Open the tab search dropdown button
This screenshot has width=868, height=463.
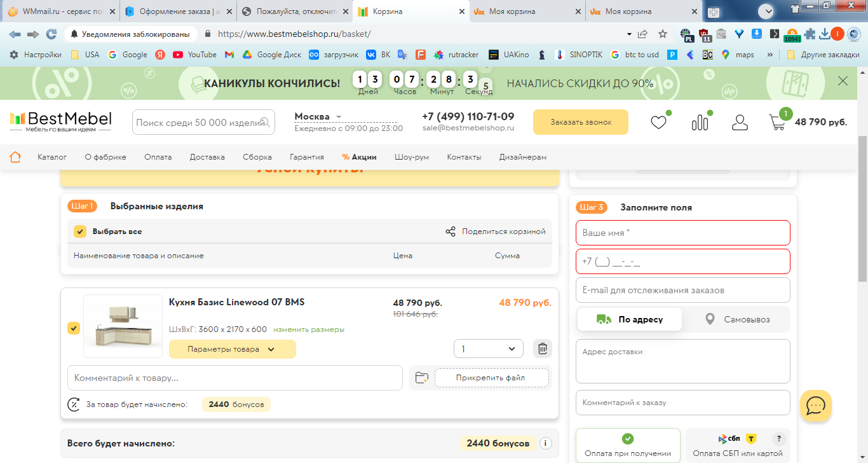(x=766, y=11)
